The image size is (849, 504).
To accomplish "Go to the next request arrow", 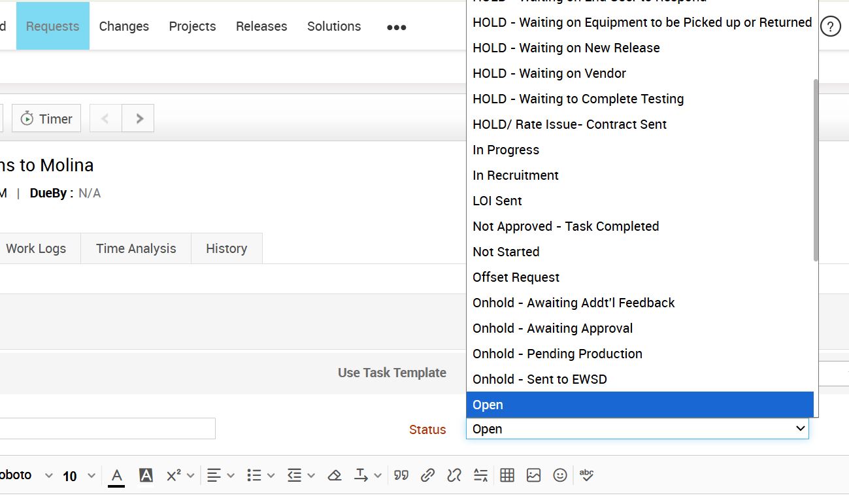I will click(x=139, y=119).
